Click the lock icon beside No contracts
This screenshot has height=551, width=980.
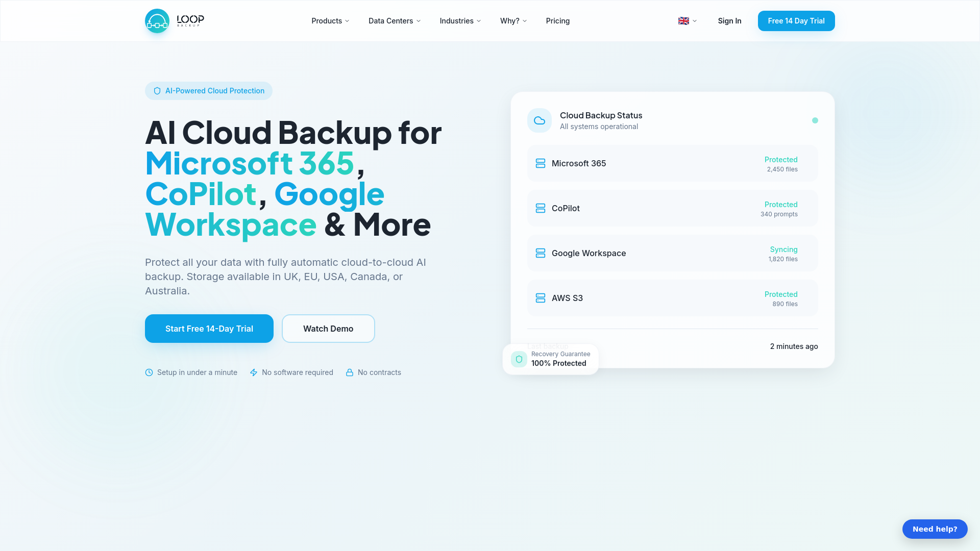click(350, 372)
